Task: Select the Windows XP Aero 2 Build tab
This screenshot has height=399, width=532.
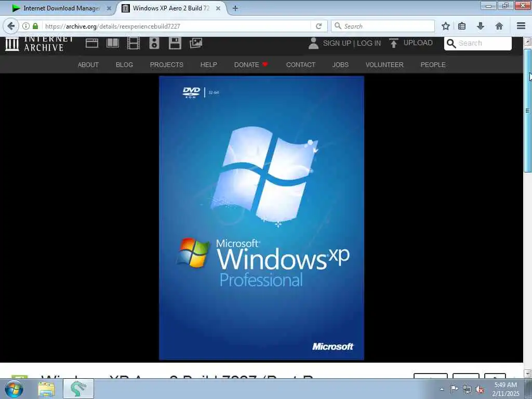Action: click(x=171, y=8)
